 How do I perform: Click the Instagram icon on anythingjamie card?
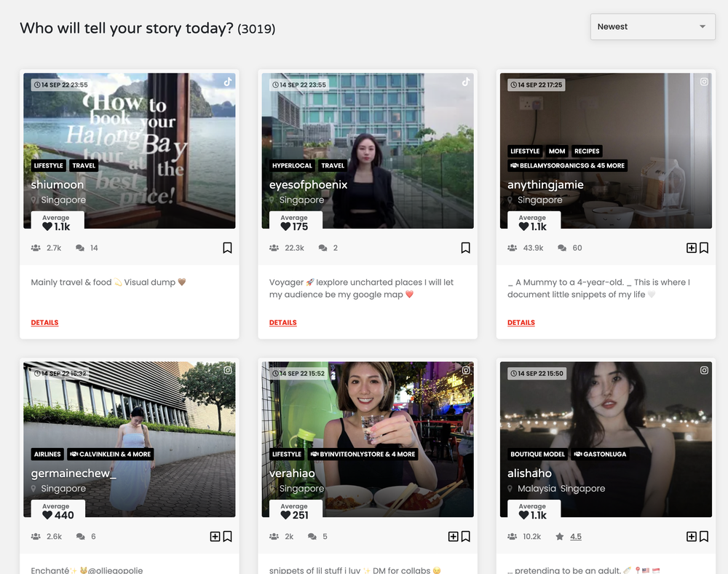[x=704, y=82]
